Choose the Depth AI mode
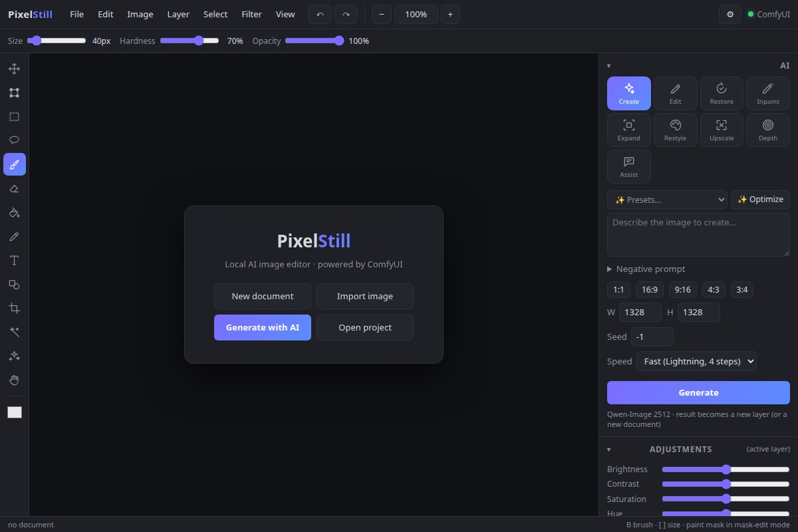Screen dimensions: 798x532 coord(768,130)
